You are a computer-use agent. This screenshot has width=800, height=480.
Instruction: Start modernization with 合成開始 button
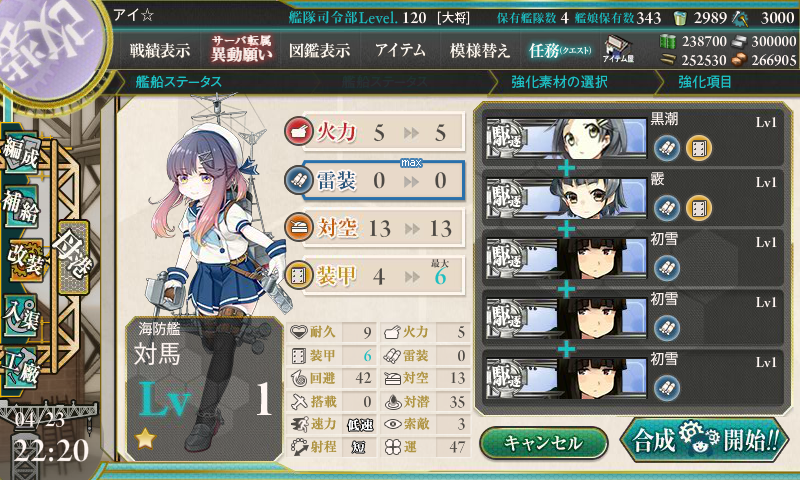click(x=704, y=440)
